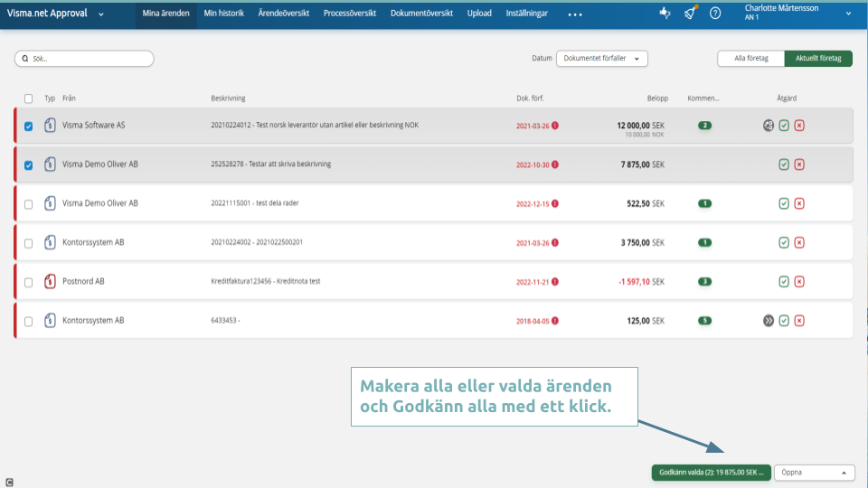Reject the Visma Software AS invoice
868x488 pixels.
coord(799,126)
